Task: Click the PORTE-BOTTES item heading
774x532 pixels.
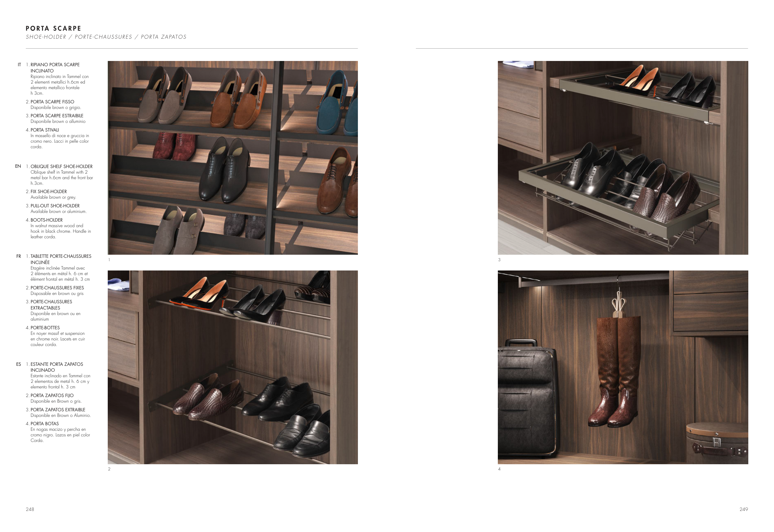Action: 45,328
